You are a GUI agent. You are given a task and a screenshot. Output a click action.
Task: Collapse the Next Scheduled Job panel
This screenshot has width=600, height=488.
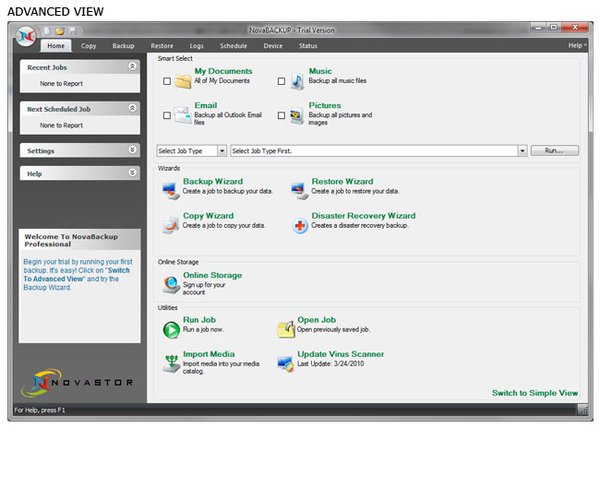coord(132,108)
